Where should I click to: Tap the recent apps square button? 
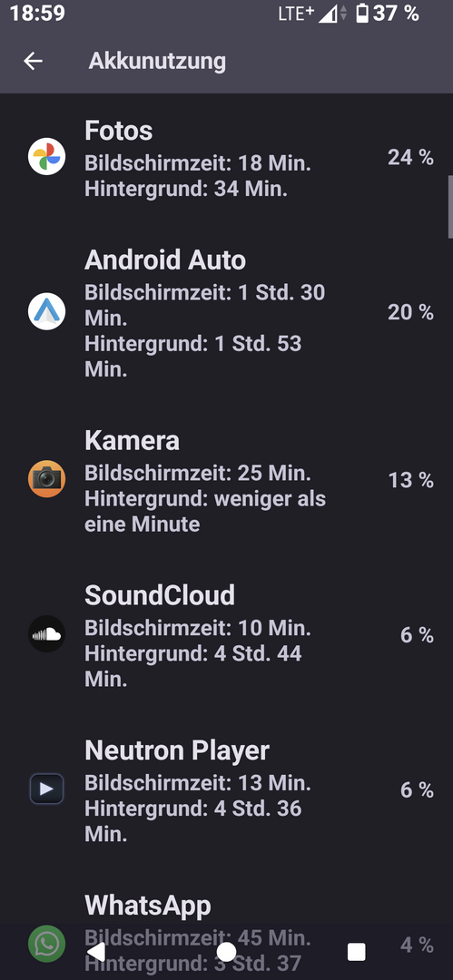(356, 951)
